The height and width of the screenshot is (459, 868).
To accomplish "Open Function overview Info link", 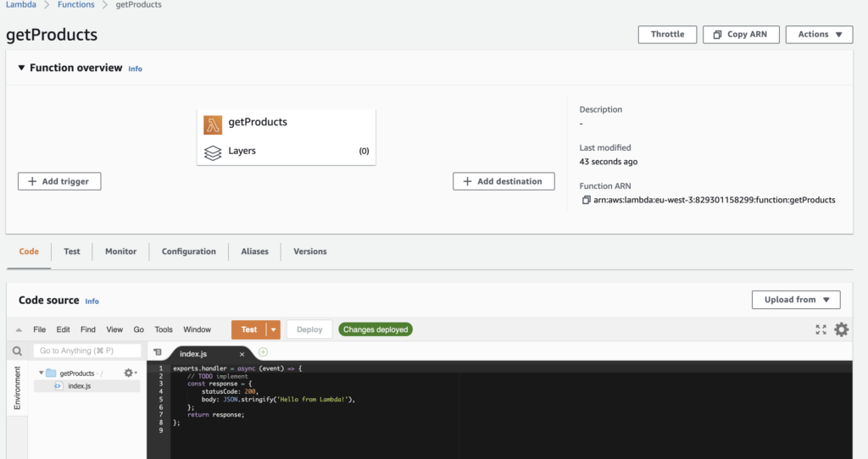I will (135, 69).
